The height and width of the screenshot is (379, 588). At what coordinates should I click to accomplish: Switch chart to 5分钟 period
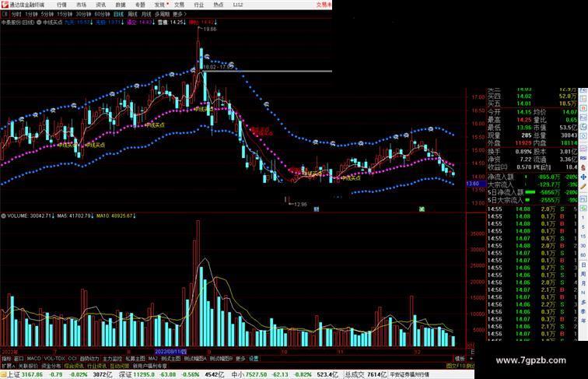[47, 14]
